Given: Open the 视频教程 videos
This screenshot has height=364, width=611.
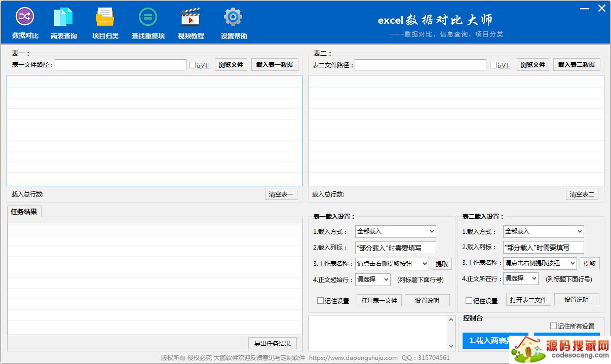Looking at the screenshot, I should point(190,22).
